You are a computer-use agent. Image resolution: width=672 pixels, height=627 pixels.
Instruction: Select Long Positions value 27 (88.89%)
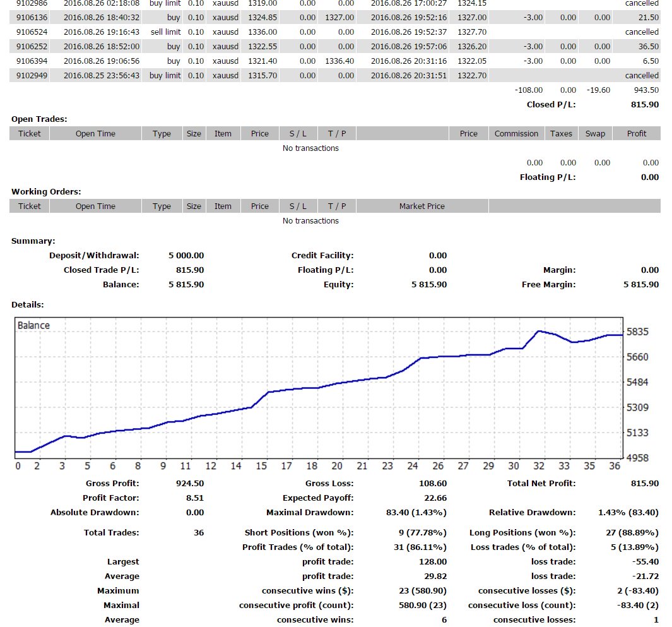[x=632, y=534]
